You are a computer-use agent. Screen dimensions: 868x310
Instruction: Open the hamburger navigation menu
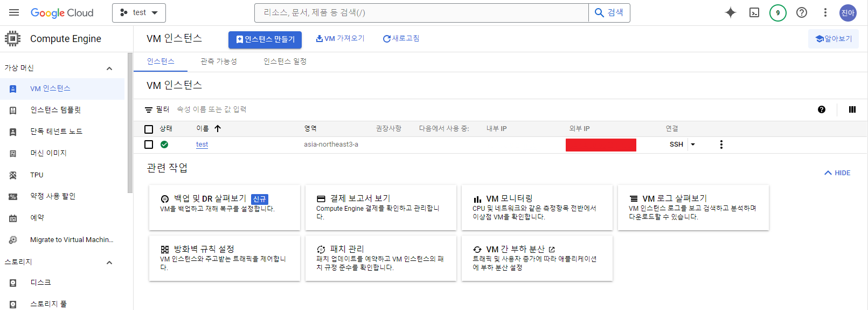tap(14, 12)
